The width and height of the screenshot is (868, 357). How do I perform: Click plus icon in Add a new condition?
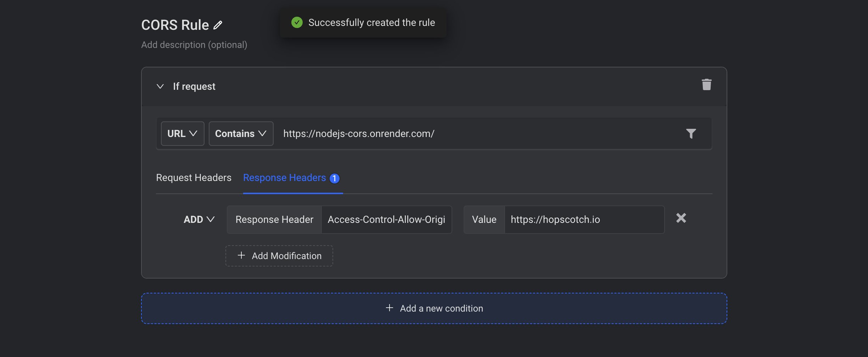coord(390,308)
